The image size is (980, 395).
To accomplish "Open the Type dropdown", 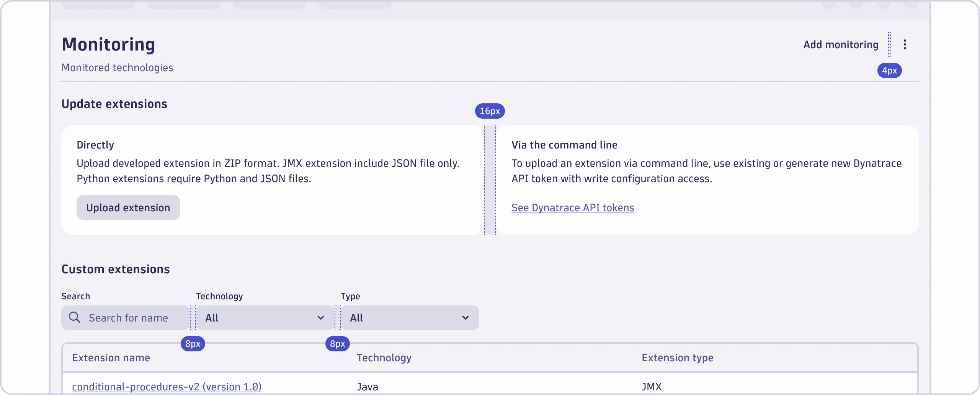I will point(410,318).
